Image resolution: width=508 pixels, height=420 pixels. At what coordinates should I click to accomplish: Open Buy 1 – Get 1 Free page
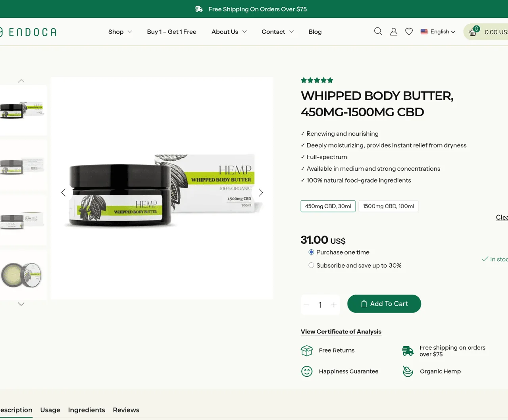pos(171,32)
